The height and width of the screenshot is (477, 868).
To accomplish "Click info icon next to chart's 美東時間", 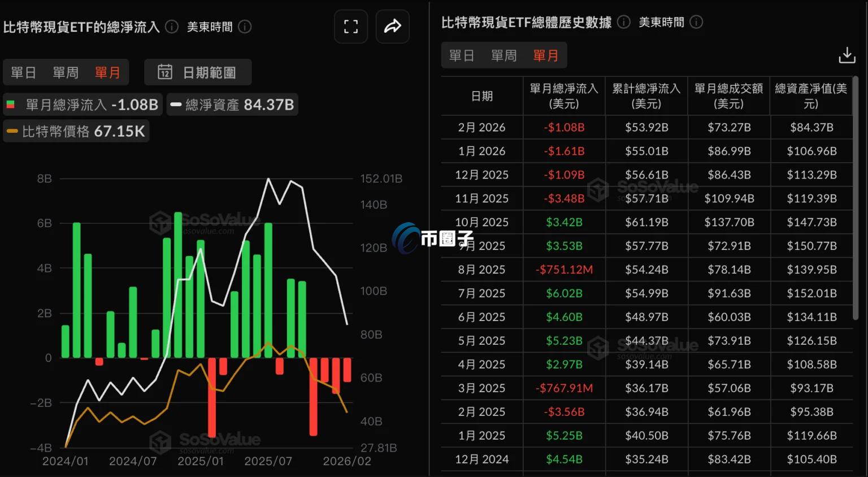I will coord(245,27).
